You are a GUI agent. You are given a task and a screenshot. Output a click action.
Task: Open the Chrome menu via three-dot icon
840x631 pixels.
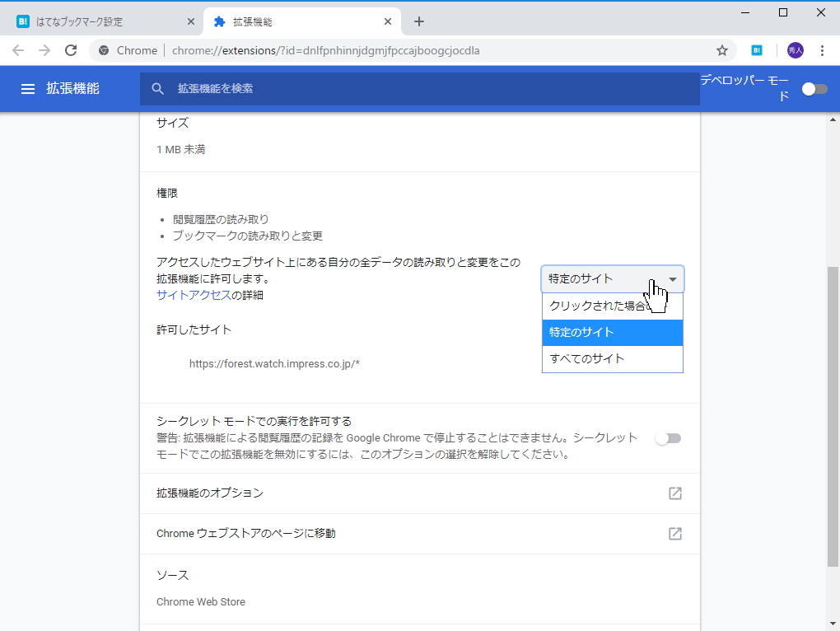(821, 50)
